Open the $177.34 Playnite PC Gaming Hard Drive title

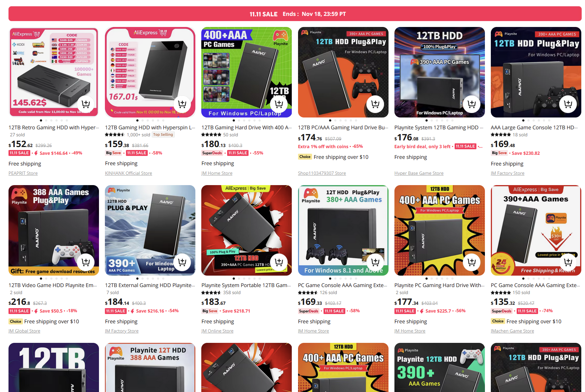(439, 285)
